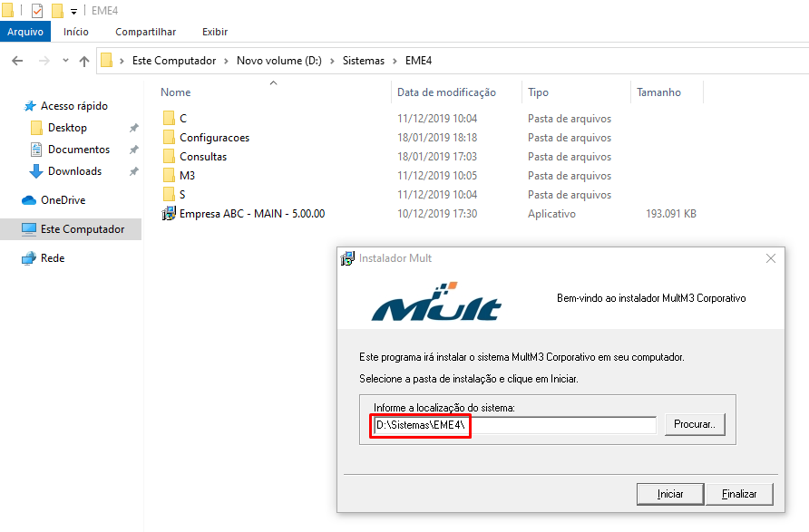Close the Instalador Mult dialog

click(x=771, y=258)
